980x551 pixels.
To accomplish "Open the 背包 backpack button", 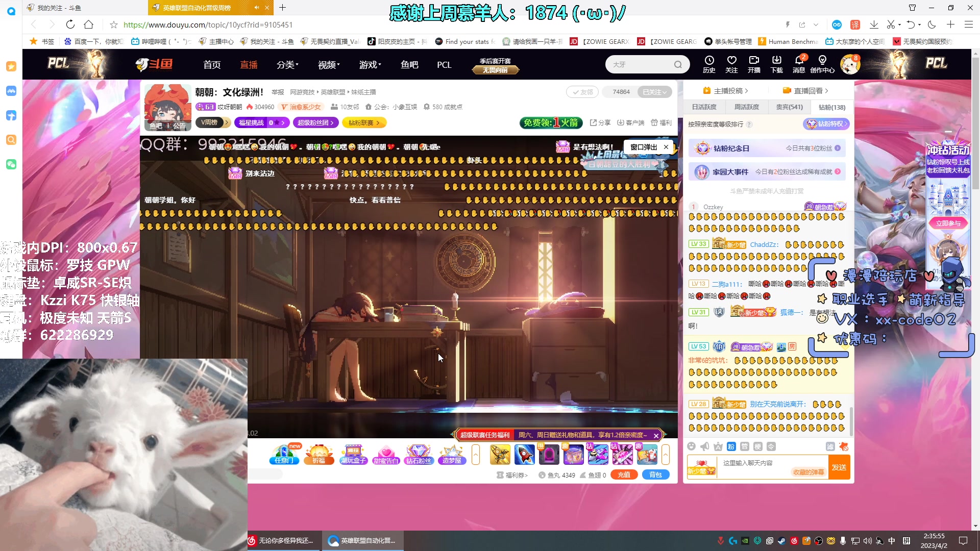I will coord(655,475).
